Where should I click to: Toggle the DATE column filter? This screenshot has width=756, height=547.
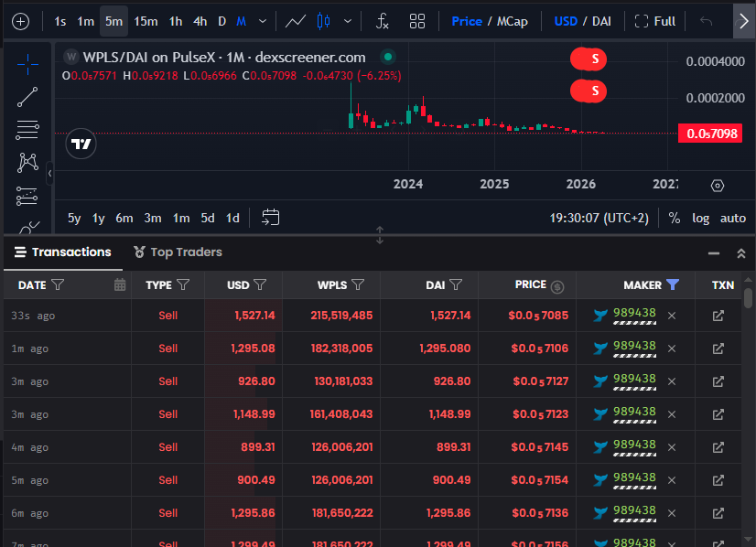(x=58, y=284)
